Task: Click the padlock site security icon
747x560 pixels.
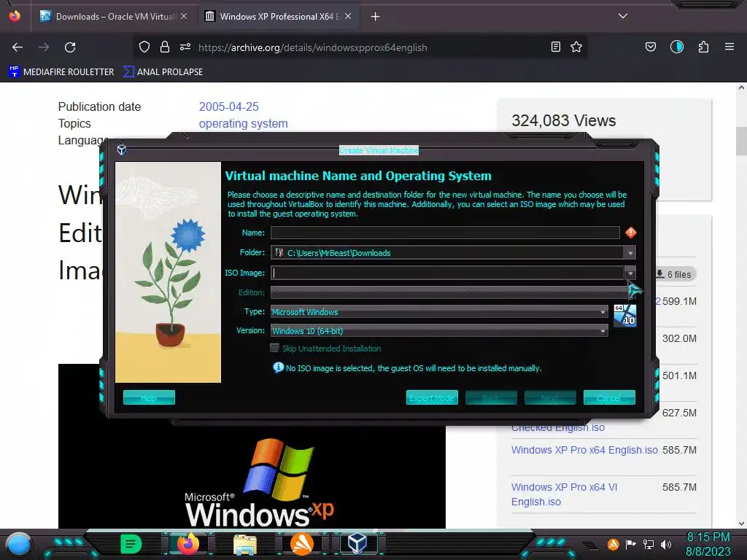Action: click(165, 47)
